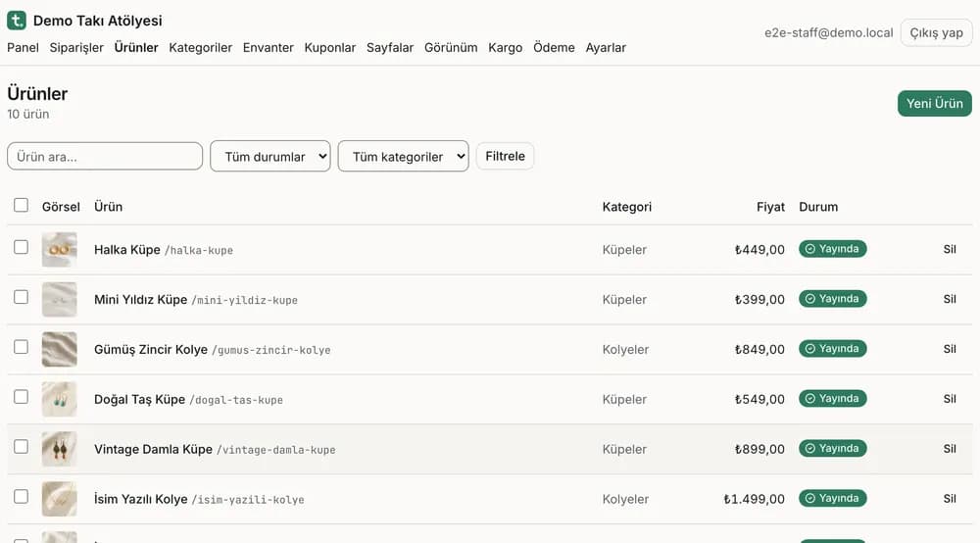Delete Gümüş Zincir Kolye using Sil
Image resolution: width=980 pixels, height=543 pixels.
[950, 349]
